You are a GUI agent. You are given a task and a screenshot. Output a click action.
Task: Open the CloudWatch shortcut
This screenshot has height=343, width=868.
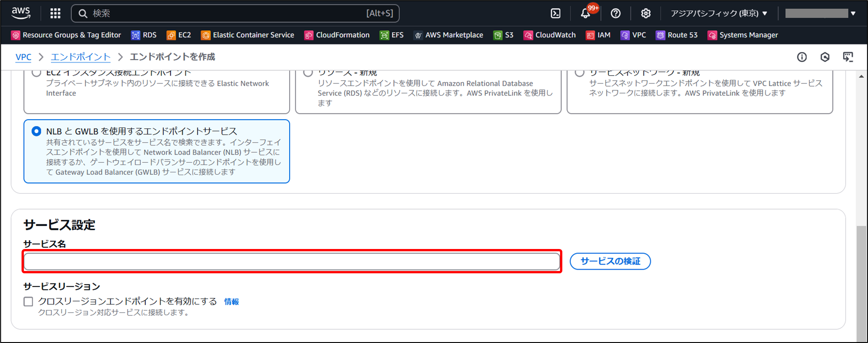point(549,35)
